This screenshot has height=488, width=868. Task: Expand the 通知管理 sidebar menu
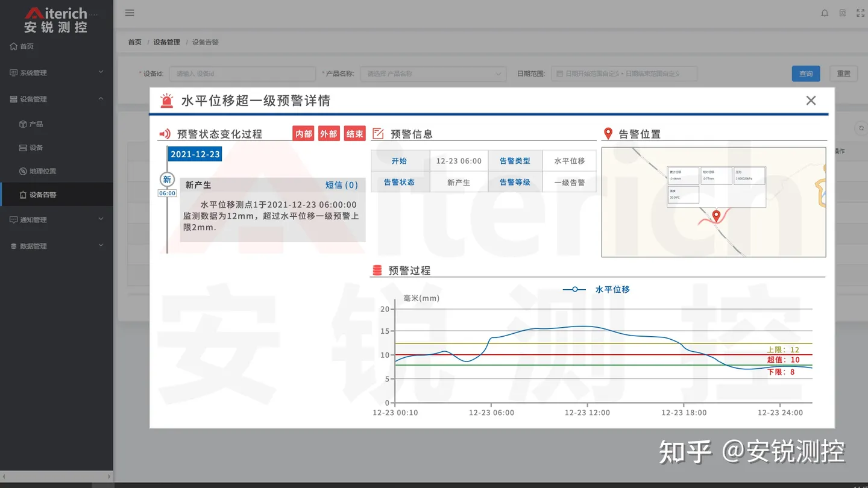[x=57, y=219]
